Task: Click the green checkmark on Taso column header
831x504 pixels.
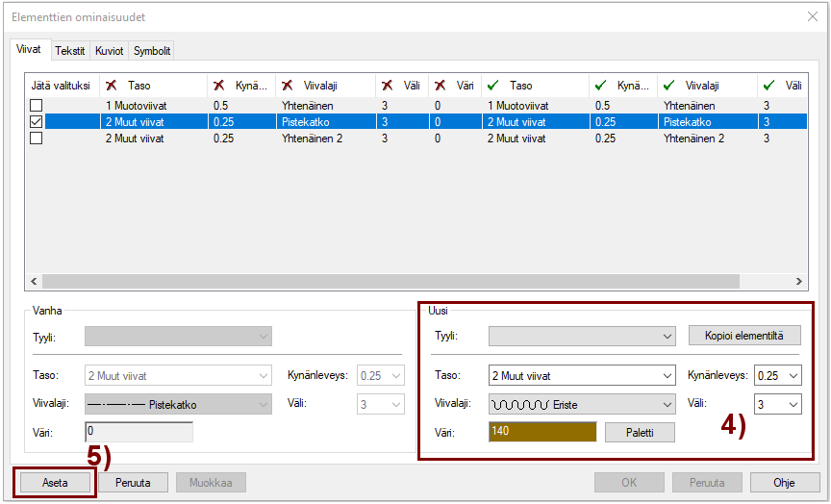Action: click(x=493, y=86)
